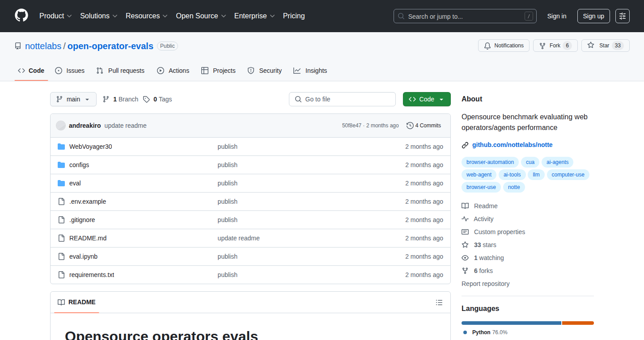
Task: Expand the Resources menu
Action: [147, 16]
